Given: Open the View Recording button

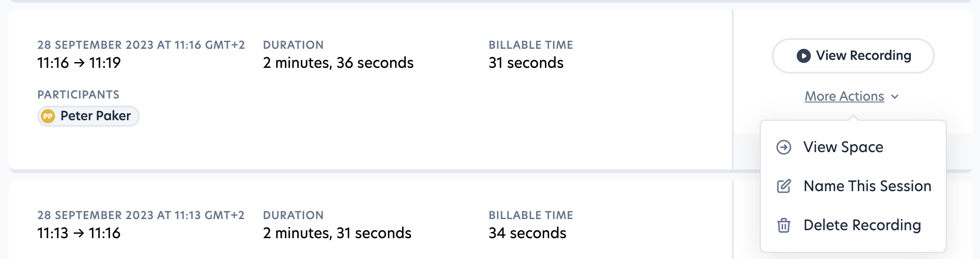Looking at the screenshot, I should click(x=853, y=56).
